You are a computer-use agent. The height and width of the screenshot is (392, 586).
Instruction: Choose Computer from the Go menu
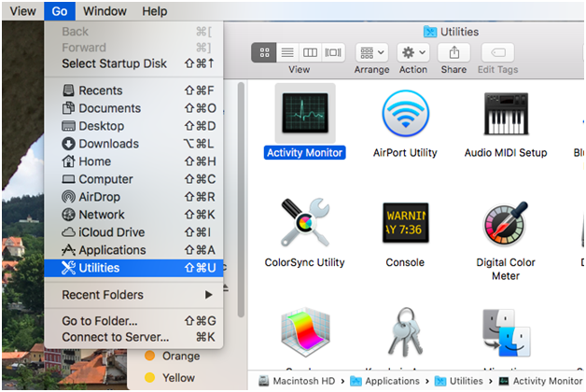[133, 179]
